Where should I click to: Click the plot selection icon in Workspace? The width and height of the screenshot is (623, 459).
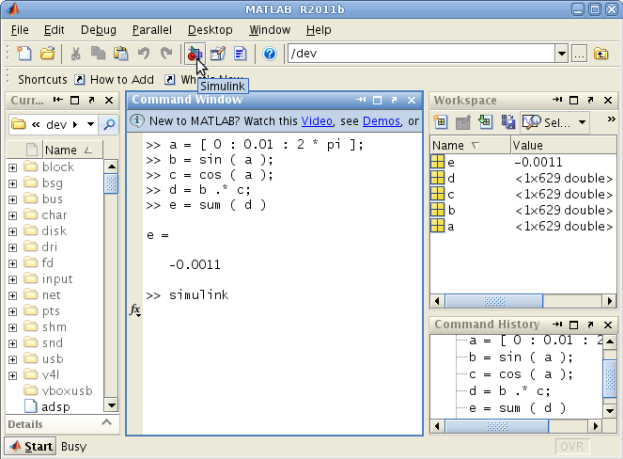[531, 122]
